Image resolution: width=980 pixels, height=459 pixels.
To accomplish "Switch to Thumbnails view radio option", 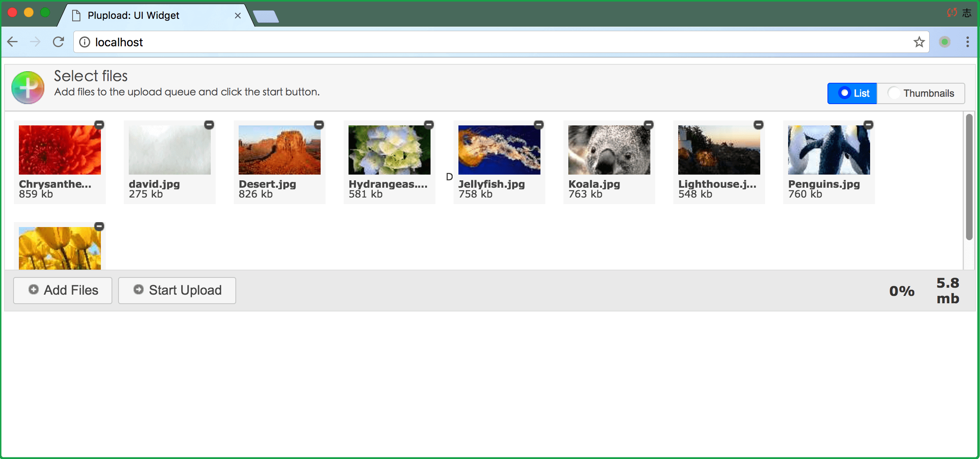I will 921,93.
